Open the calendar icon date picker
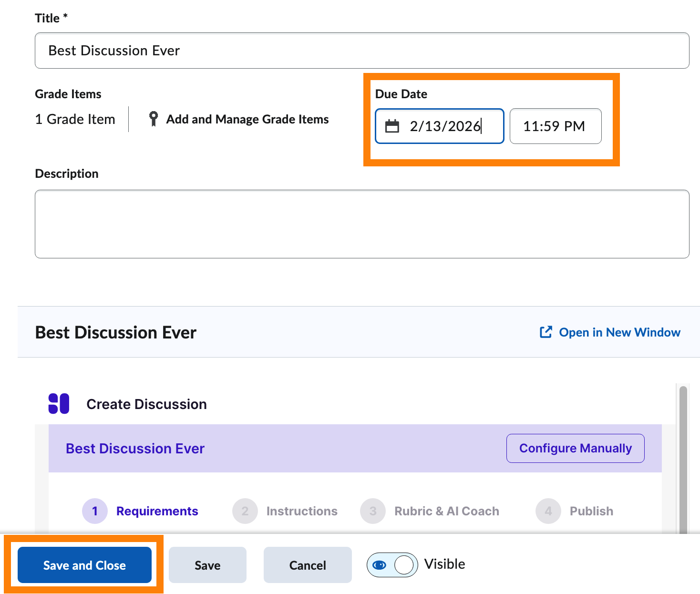Image resolution: width=700 pixels, height=594 pixels. pos(393,126)
